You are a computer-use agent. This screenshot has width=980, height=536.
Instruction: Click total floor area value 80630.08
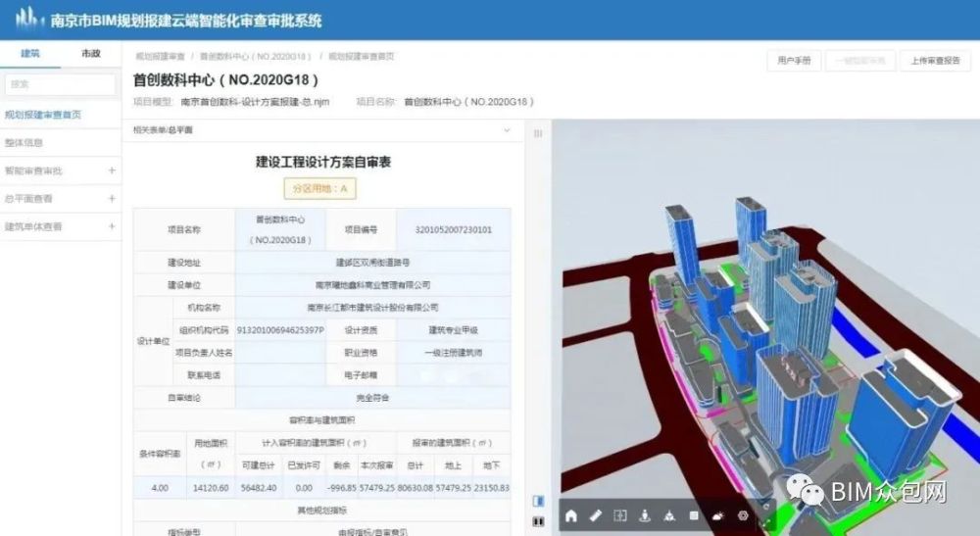pos(415,488)
